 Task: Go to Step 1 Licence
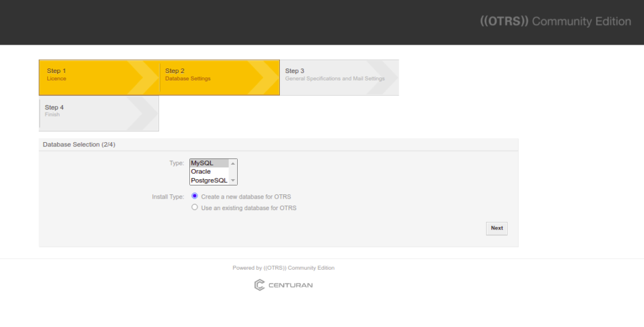[99, 77]
